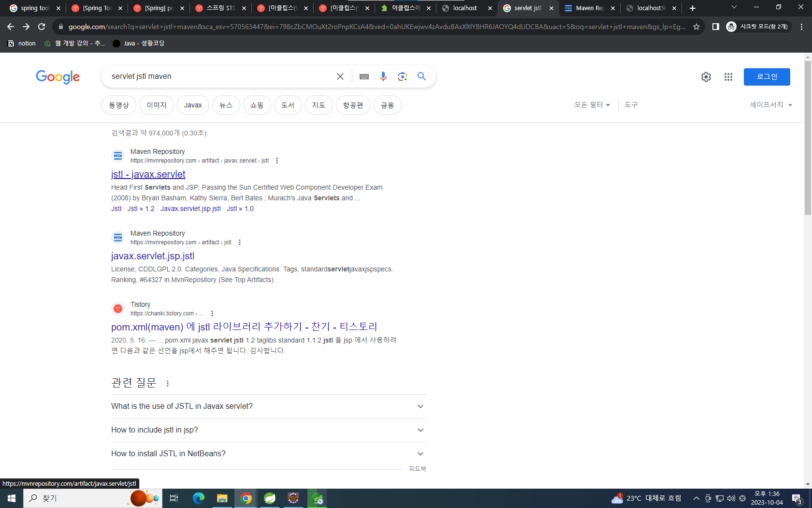This screenshot has height=508, width=812.
Task: Open the Windows Start menu
Action: 12,498
